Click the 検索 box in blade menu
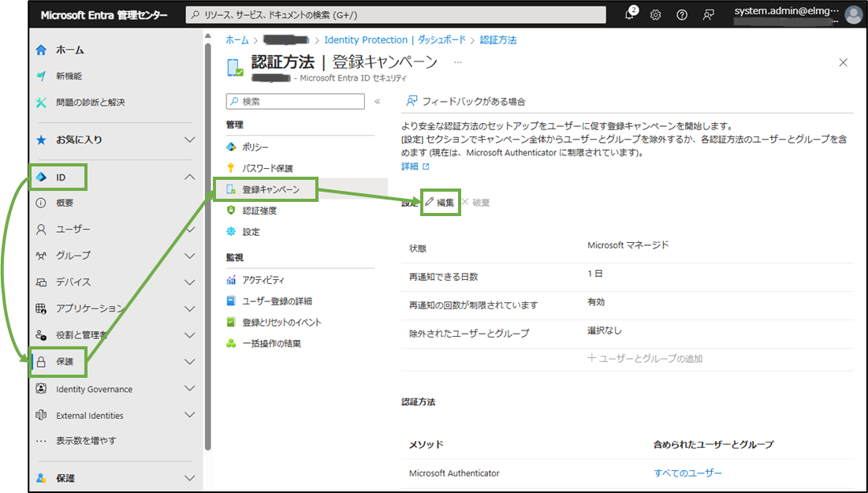This screenshot has height=493, width=868. [295, 102]
